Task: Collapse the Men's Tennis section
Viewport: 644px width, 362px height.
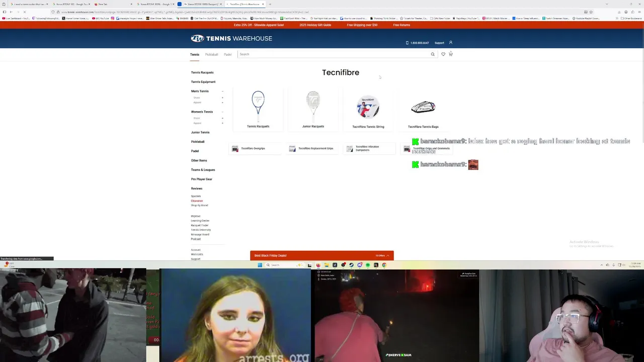Action: [222, 92]
